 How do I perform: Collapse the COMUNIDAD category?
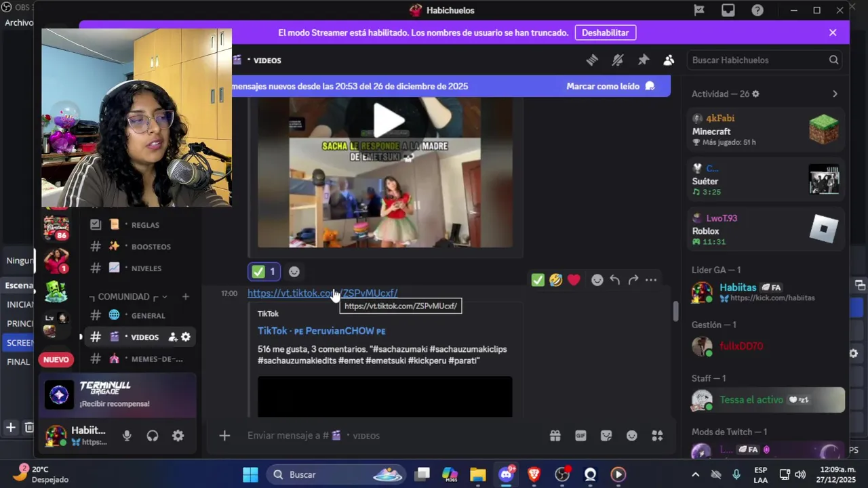(x=129, y=297)
